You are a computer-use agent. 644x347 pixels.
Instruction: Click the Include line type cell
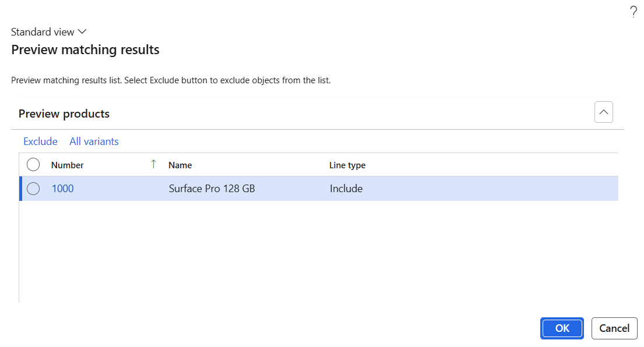[x=346, y=189]
